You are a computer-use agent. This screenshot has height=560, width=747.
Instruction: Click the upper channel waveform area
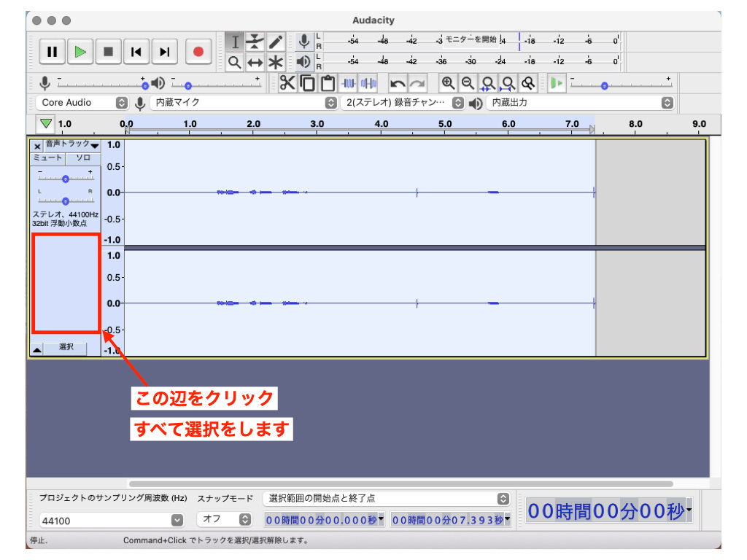(x=360, y=192)
